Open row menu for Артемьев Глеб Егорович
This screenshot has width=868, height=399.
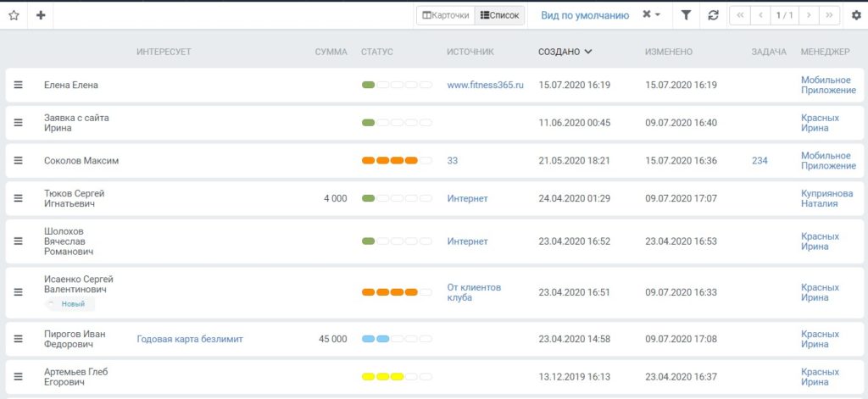(19, 376)
